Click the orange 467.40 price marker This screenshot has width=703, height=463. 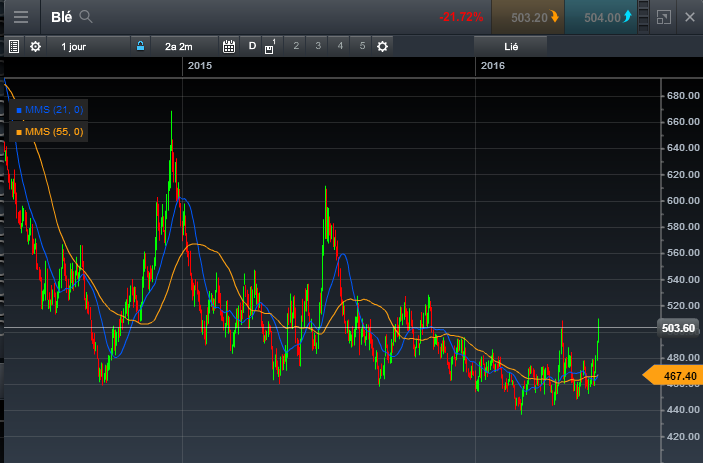(671, 376)
